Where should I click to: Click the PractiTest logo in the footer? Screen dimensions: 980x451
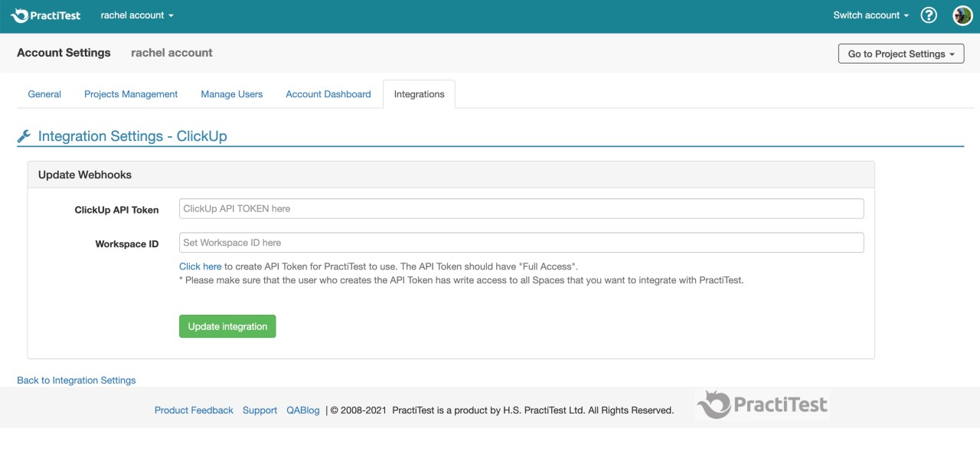point(762,404)
